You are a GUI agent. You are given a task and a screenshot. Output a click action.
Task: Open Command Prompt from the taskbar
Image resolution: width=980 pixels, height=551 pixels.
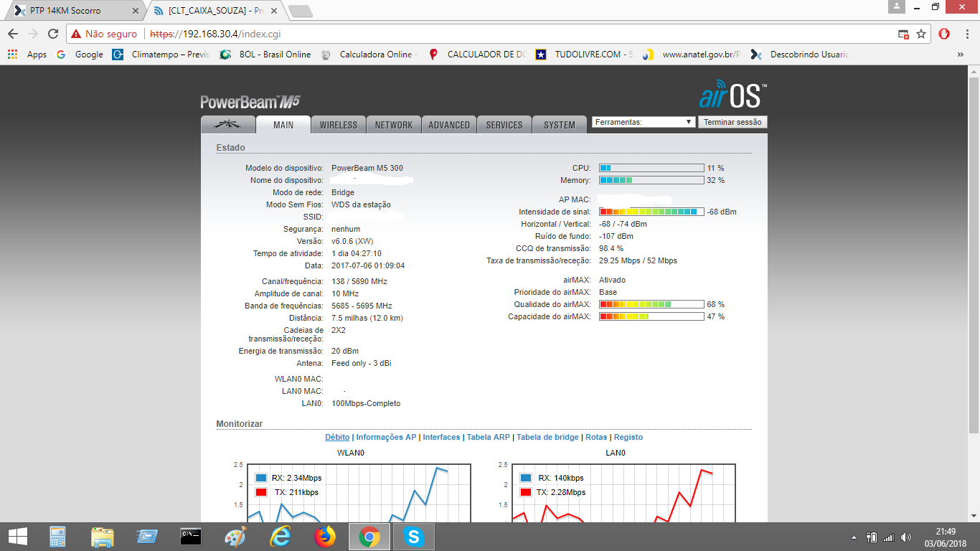click(x=191, y=536)
